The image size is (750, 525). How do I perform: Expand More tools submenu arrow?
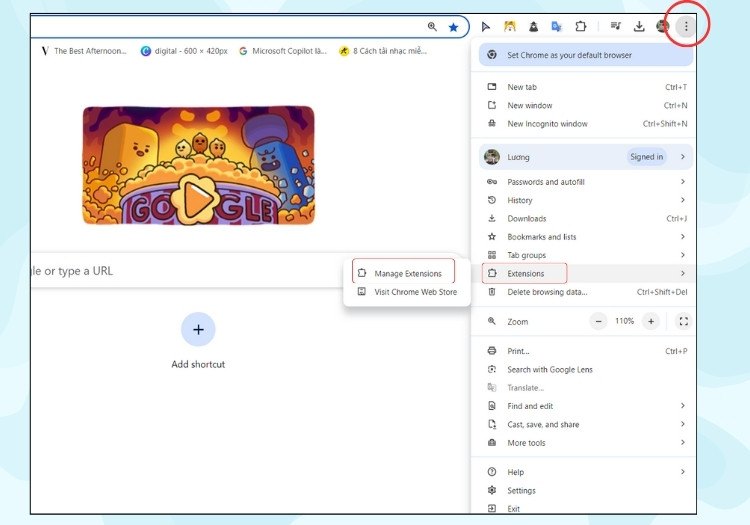[683, 442]
